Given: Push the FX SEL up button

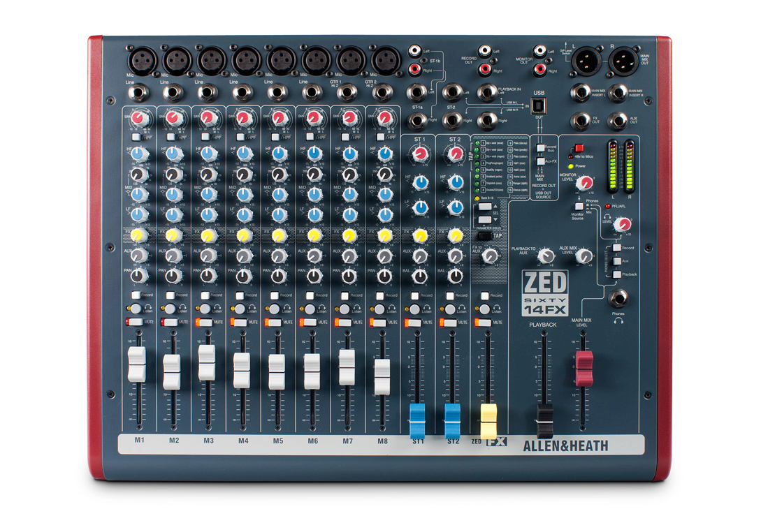Looking at the screenshot, I should coord(485,207).
